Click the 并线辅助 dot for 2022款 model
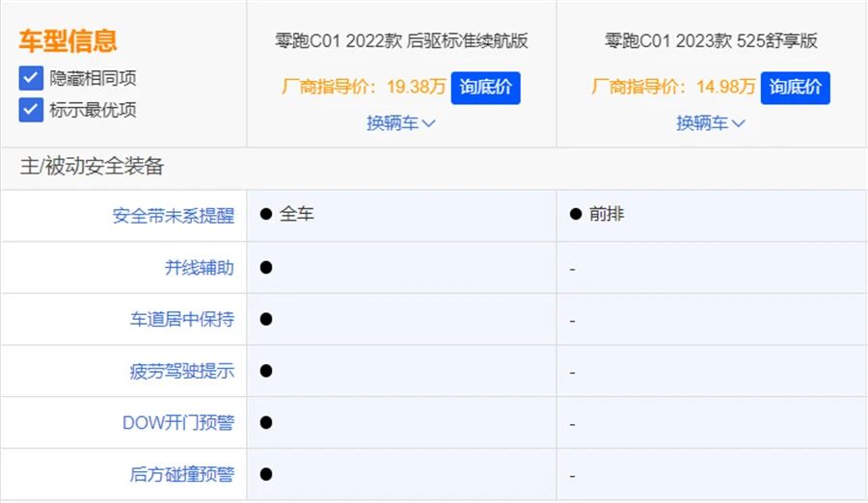The image size is (868, 503). coord(266,268)
